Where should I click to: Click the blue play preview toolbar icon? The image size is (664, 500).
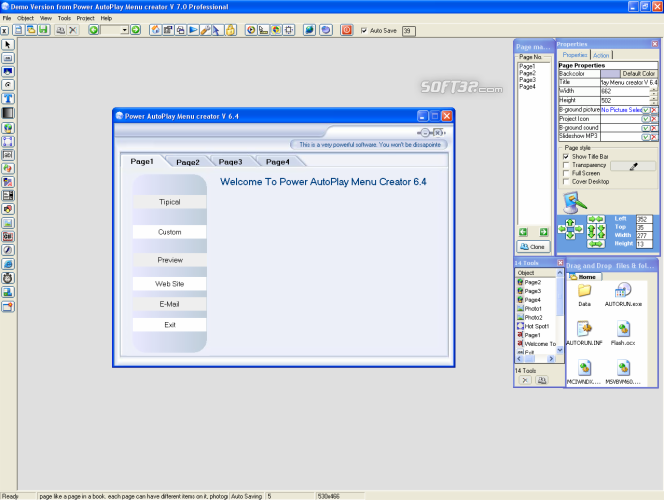coord(193,30)
